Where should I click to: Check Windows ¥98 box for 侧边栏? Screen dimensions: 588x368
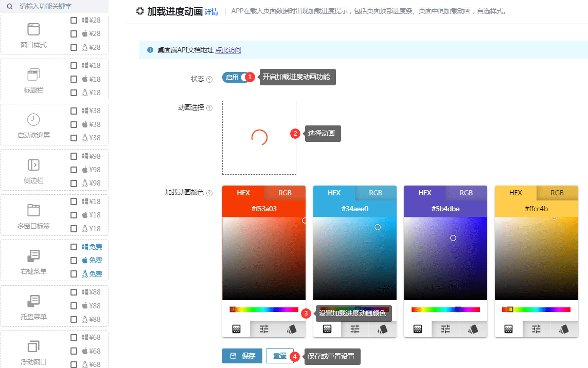click(74, 156)
